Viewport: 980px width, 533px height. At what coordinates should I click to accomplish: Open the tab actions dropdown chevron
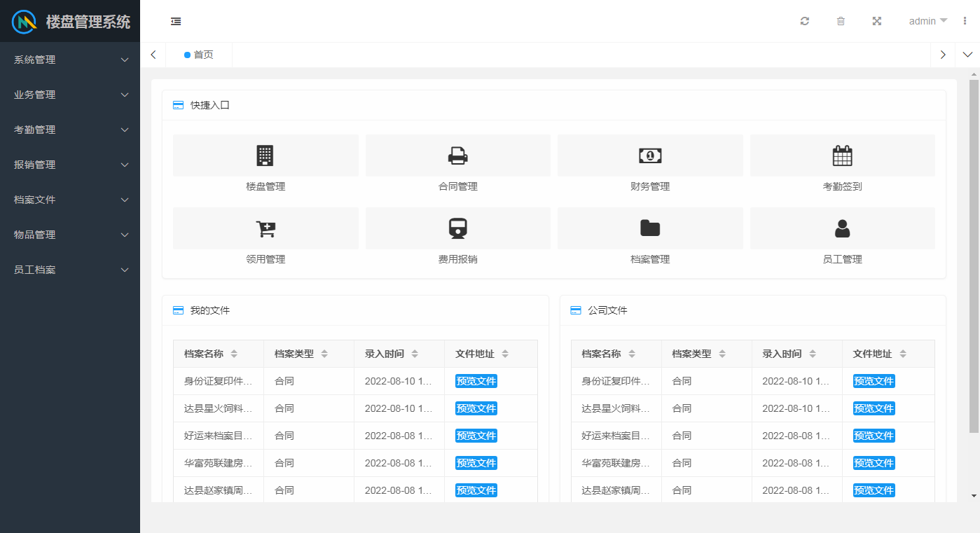point(967,55)
